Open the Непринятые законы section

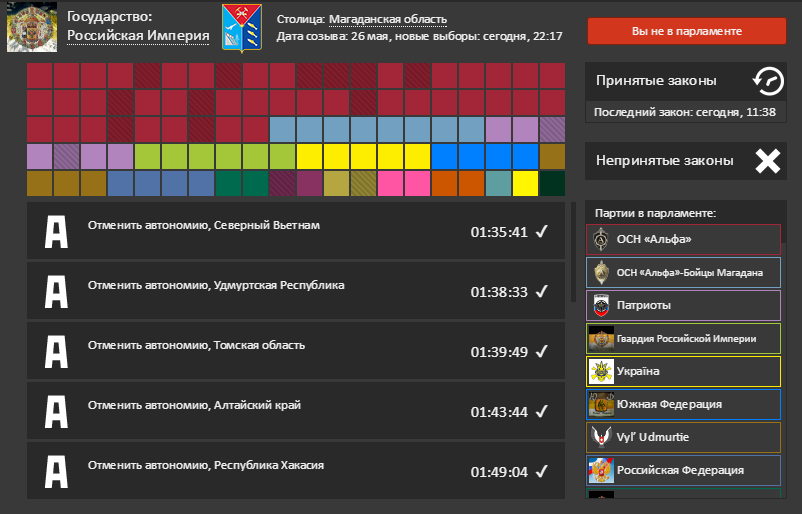665,161
